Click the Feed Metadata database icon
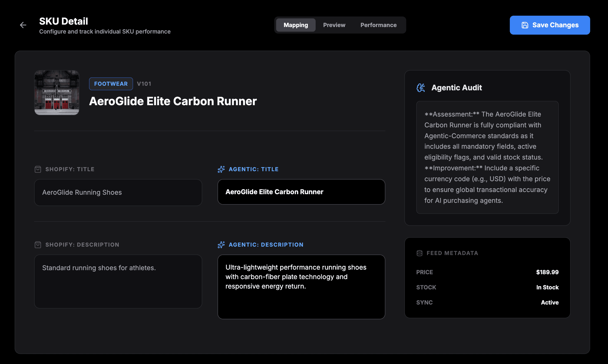Image resolution: width=608 pixels, height=364 pixels. pyautogui.click(x=419, y=253)
